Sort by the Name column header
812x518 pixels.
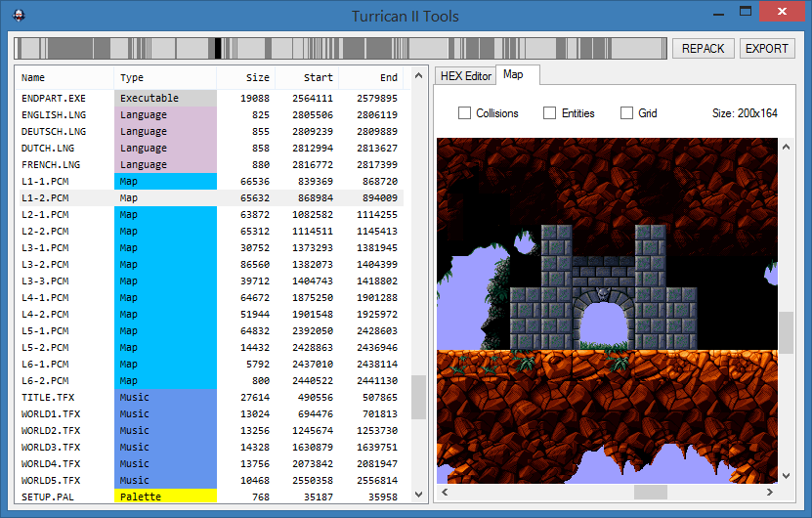coord(64,78)
